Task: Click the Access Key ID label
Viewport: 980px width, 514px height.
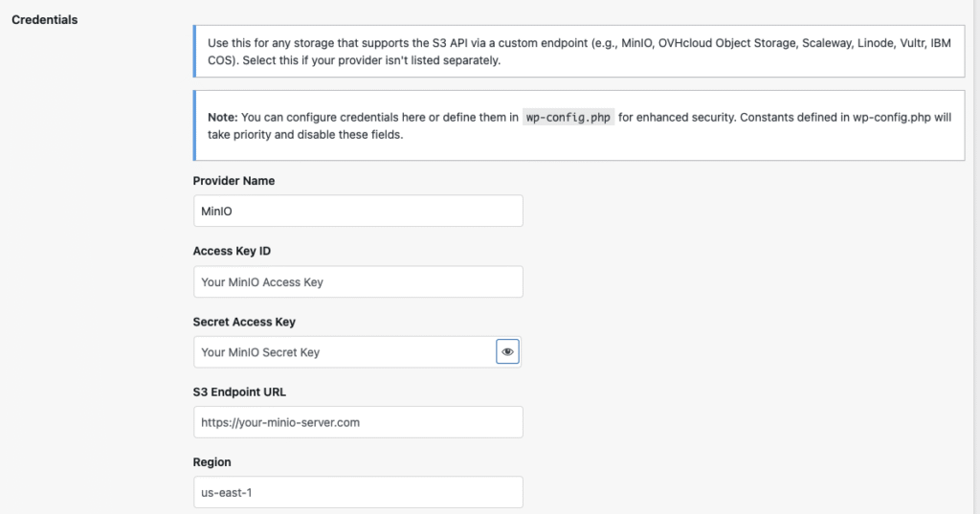Action: (232, 251)
